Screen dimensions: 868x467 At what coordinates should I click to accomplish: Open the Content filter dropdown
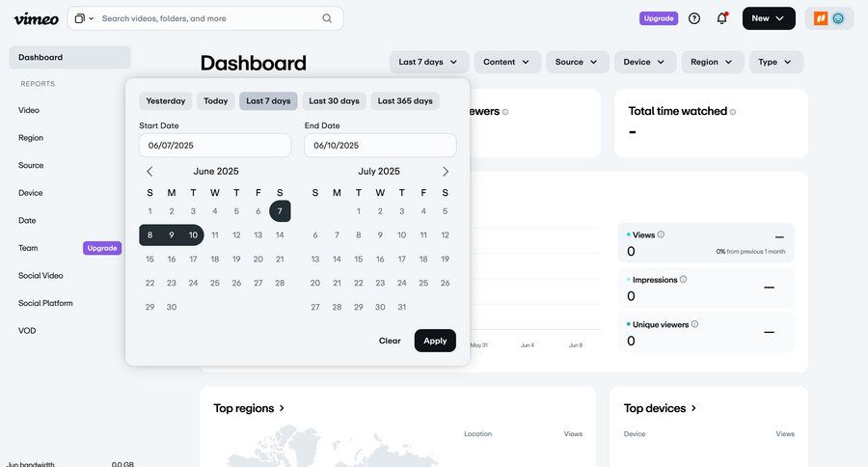coord(507,62)
